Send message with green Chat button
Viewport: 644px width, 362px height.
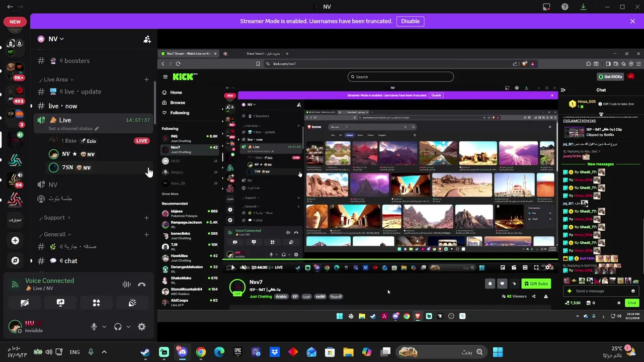pos(632,303)
